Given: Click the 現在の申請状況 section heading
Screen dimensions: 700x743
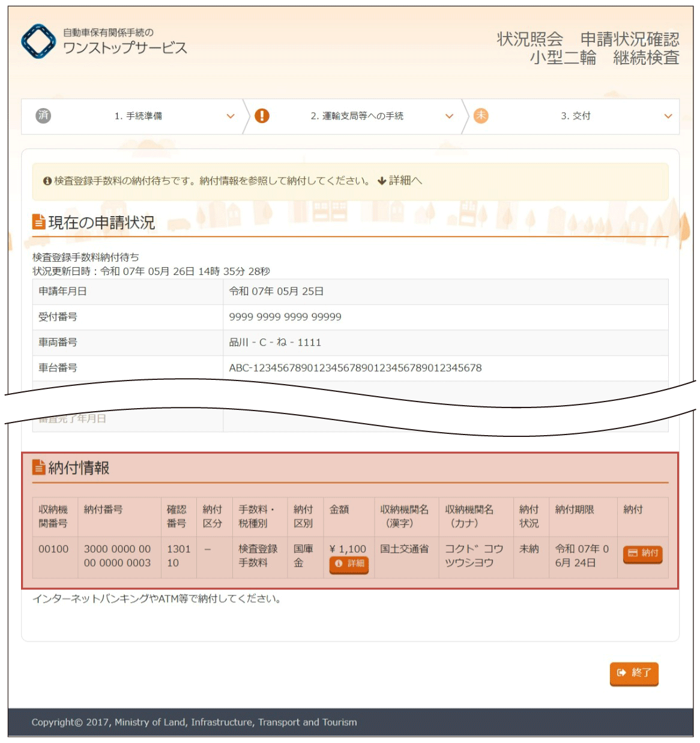Looking at the screenshot, I should [101, 223].
